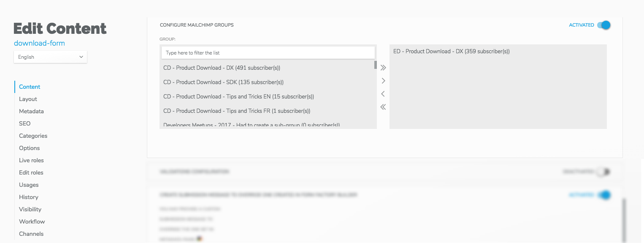Click the move-selected-left single chevron icon
Image resolution: width=644 pixels, height=243 pixels.
[x=383, y=94]
